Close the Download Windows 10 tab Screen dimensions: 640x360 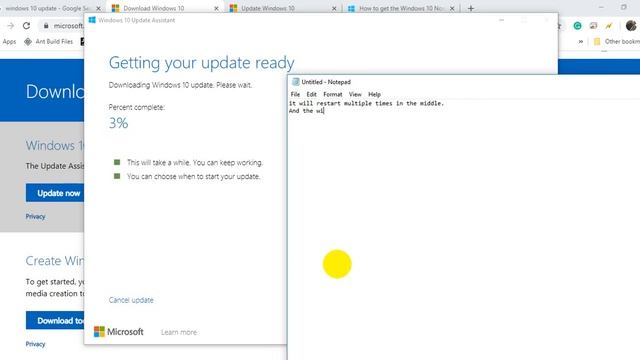pyautogui.click(x=216, y=8)
